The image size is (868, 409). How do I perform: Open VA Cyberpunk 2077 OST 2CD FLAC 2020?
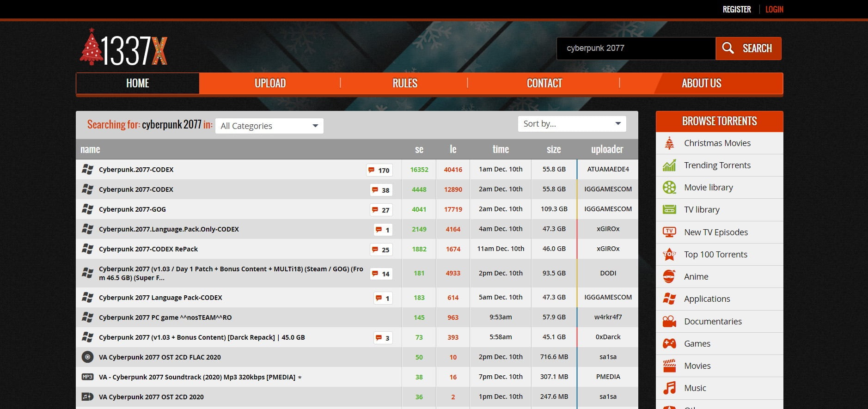[x=159, y=357]
